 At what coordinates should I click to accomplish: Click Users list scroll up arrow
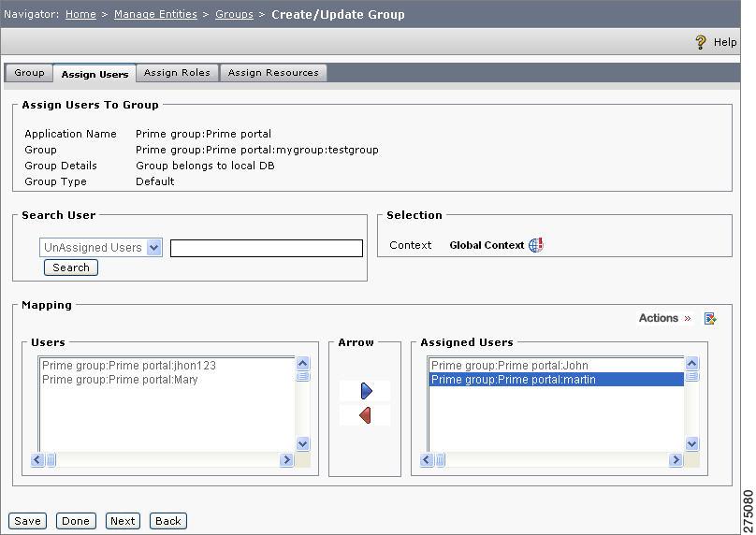tap(303, 364)
